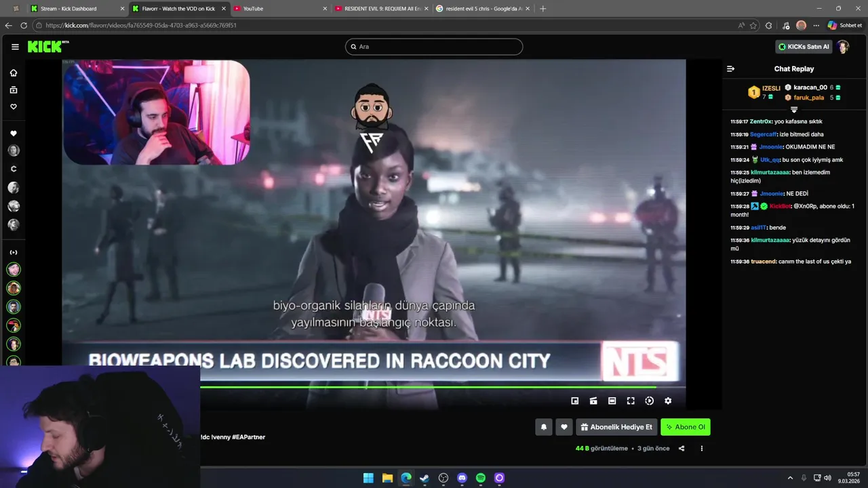Open the browser extensions icon
This screenshot has height=488, width=868.
768,25
